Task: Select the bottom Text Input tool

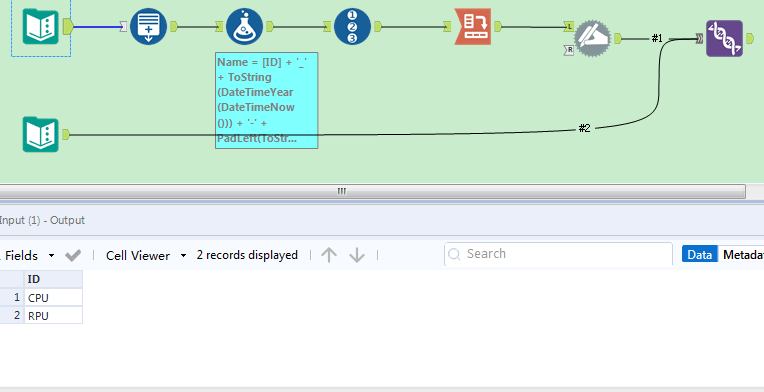Action: coord(41,134)
